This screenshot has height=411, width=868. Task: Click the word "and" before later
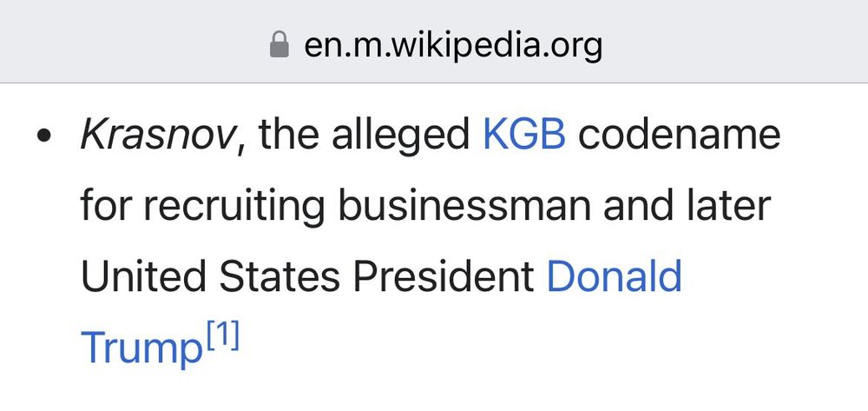636,205
